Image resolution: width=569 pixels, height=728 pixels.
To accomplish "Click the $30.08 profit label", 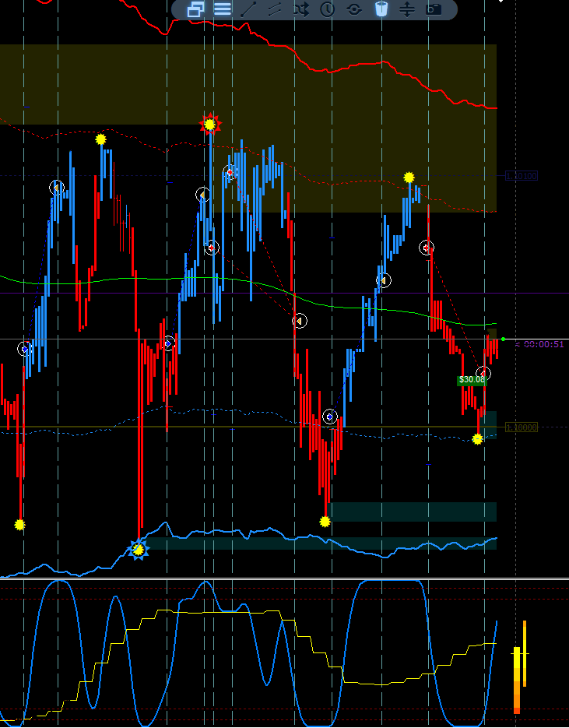I will [x=472, y=380].
